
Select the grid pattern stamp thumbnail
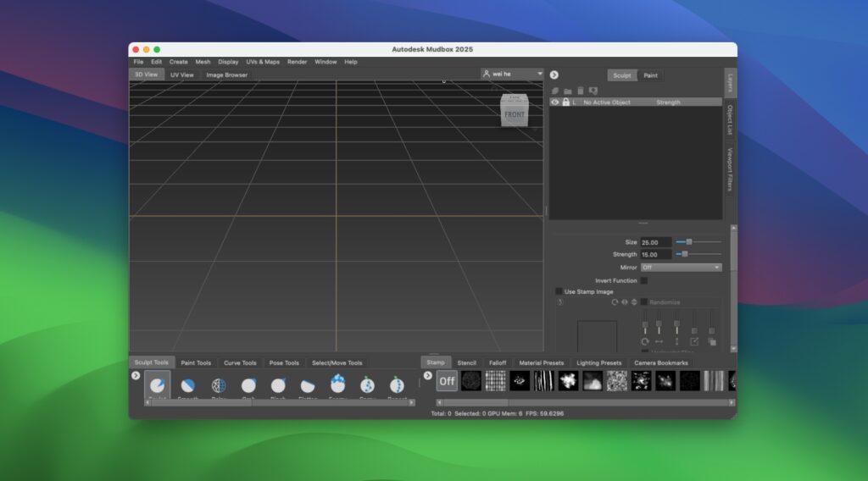pos(495,381)
